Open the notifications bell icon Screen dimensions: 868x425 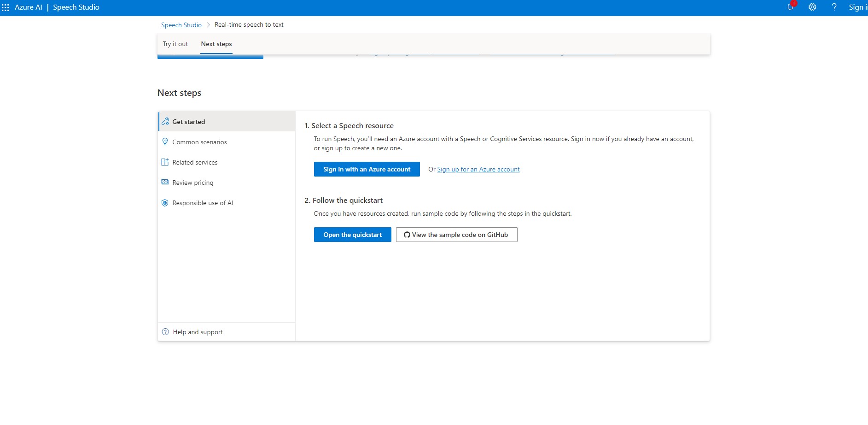coord(791,7)
